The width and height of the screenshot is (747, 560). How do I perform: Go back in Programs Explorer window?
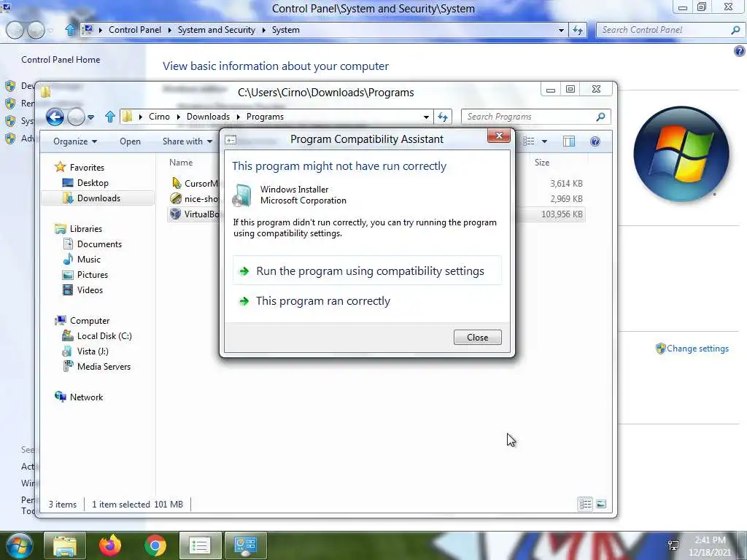[55, 117]
